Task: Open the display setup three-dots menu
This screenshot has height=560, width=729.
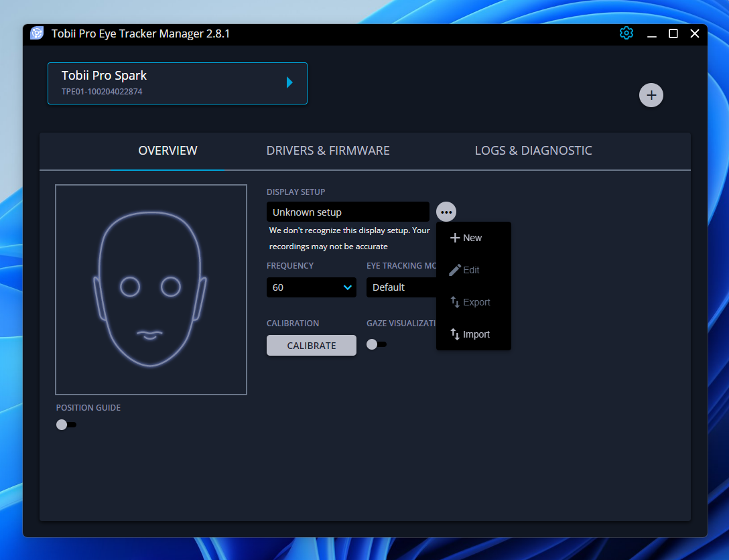Action: 446,212
